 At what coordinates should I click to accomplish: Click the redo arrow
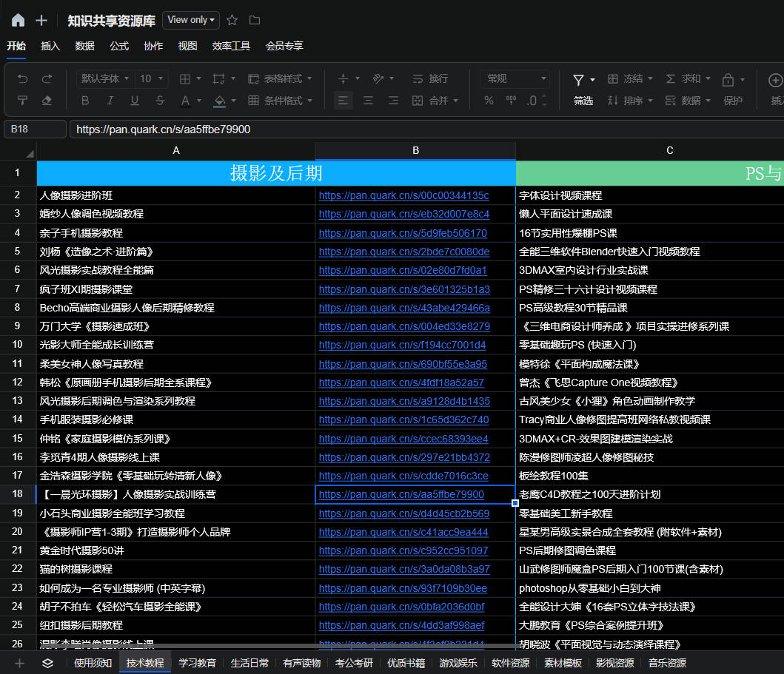pos(47,79)
